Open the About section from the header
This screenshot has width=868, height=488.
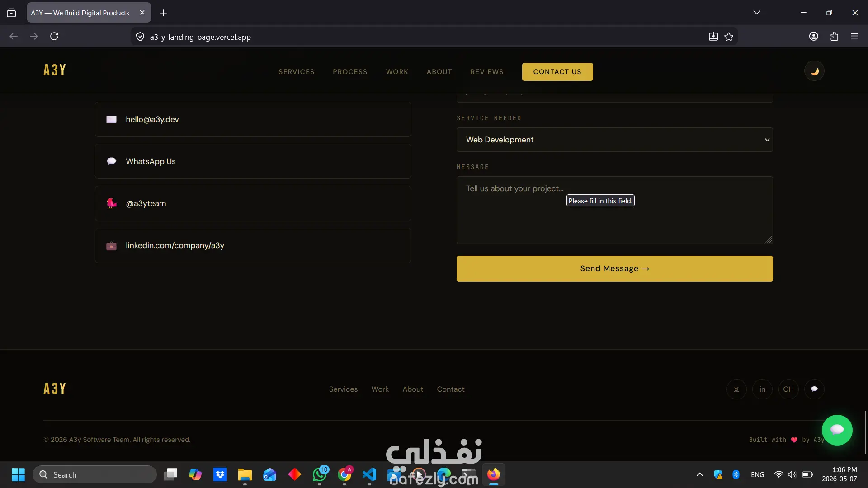coord(439,72)
